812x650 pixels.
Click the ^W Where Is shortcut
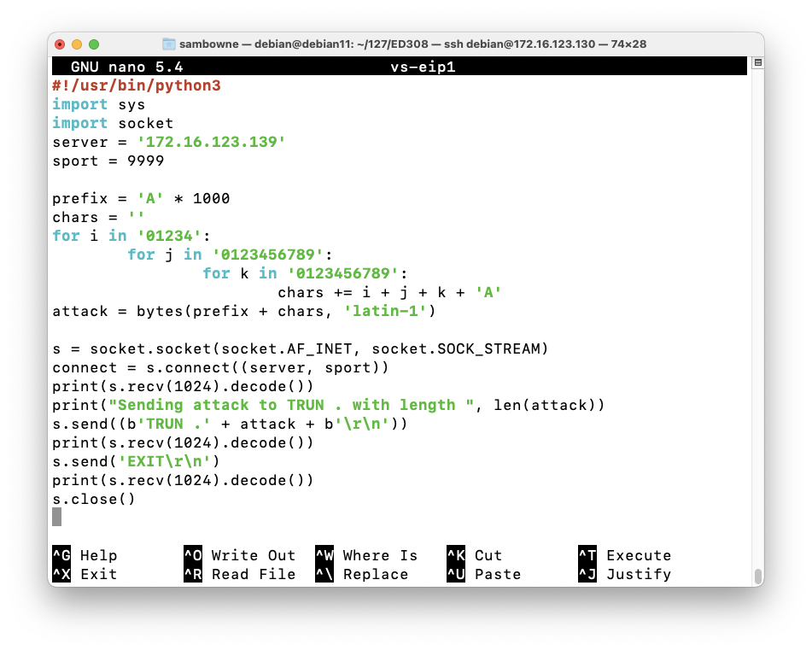click(x=366, y=555)
